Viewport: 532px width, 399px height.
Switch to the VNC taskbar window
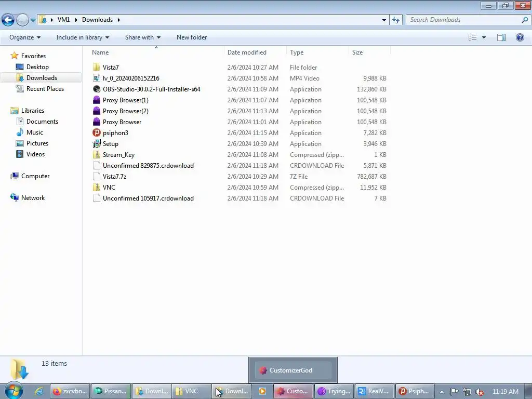[191, 391]
